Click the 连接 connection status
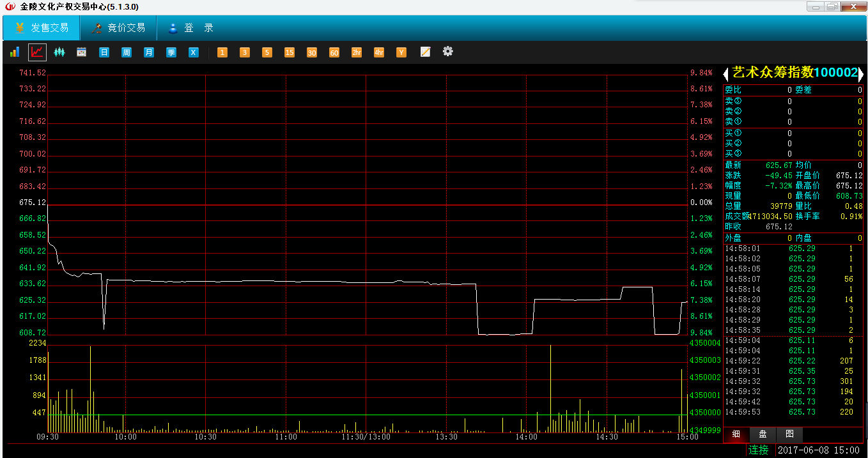 pyautogui.click(x=759, y=450)
